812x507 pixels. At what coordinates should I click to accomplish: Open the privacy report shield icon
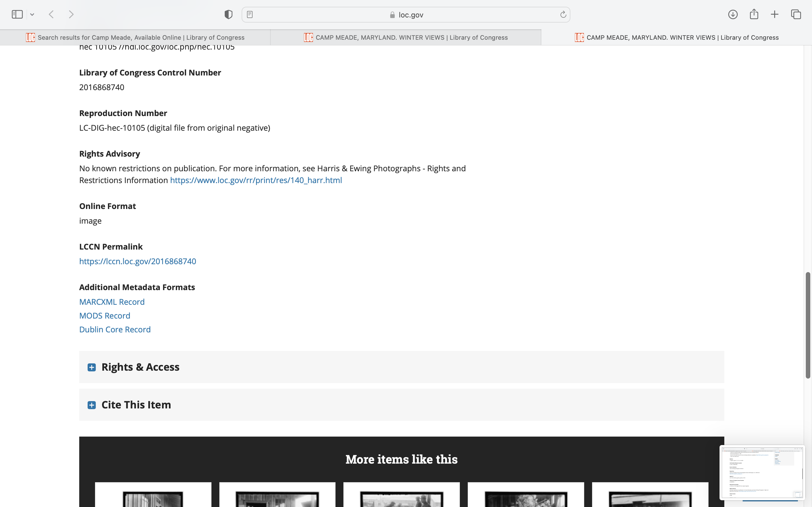(228, 14)
